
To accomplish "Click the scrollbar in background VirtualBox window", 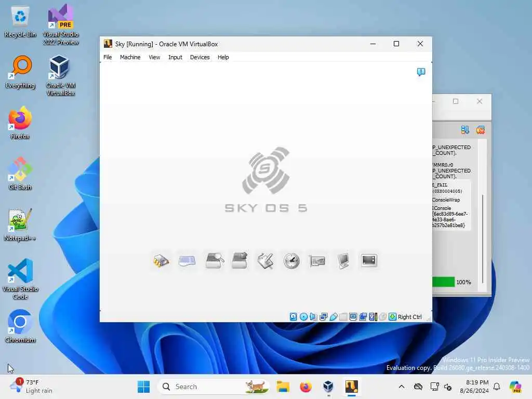I will (483, 239).
